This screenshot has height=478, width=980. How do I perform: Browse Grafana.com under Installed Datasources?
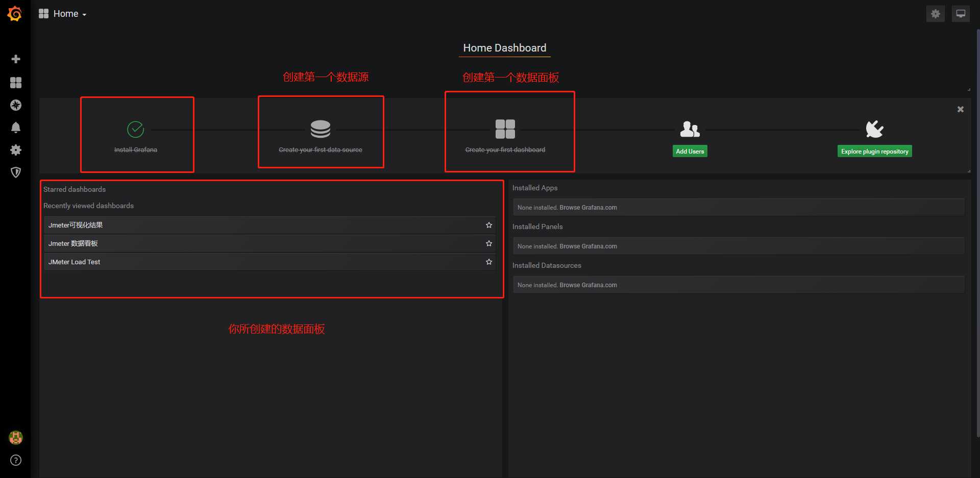(588, 285)
